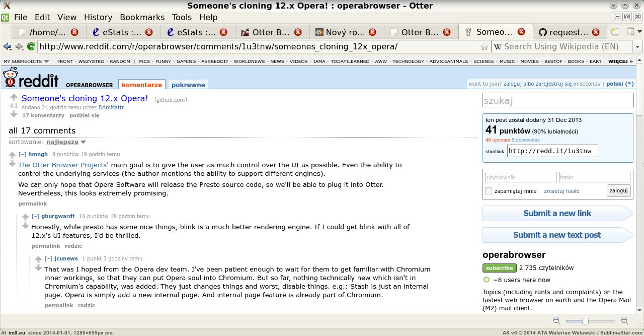644x336 pixels.
Task: Collapse the hmngh comment thread
Action: (x=22, y=154)
